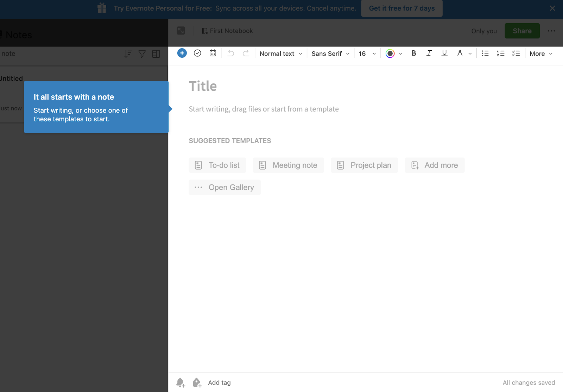Screen dimensions: 563x392
Task: Insert a checkbox using the toolbar icon
Action: click(x=197, y=53)
